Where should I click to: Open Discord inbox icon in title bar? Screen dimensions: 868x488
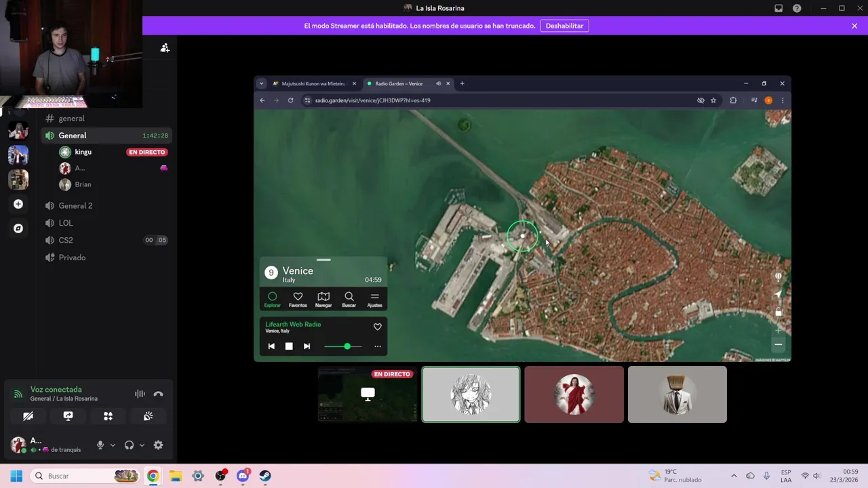[778, 8]
